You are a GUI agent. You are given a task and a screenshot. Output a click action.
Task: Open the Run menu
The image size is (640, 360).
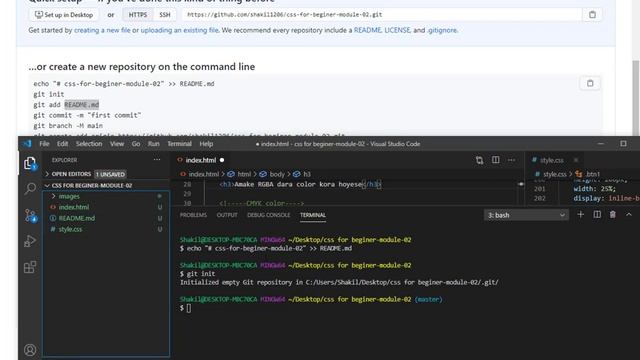click(153, 144)
